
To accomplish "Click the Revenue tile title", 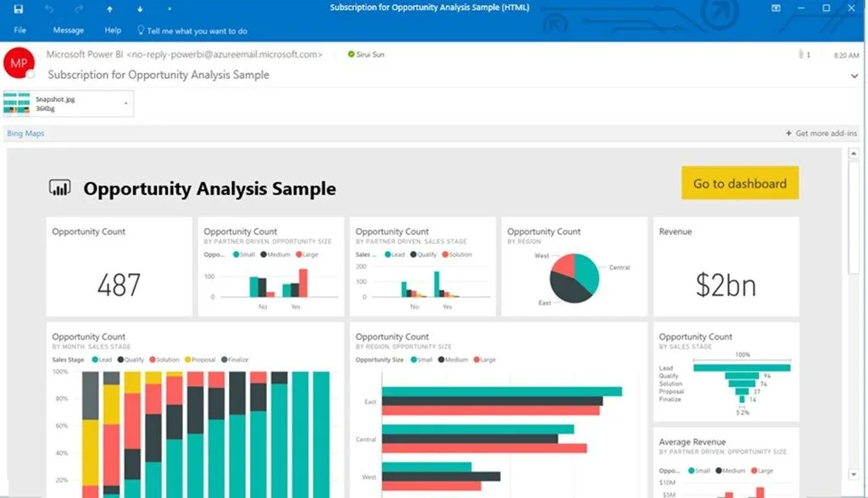I will 676,232.
